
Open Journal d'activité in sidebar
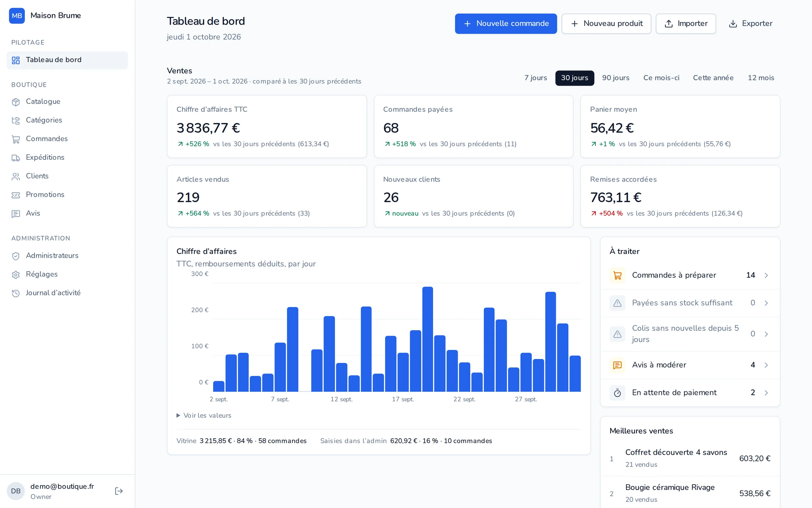click(x=67, y=293)
